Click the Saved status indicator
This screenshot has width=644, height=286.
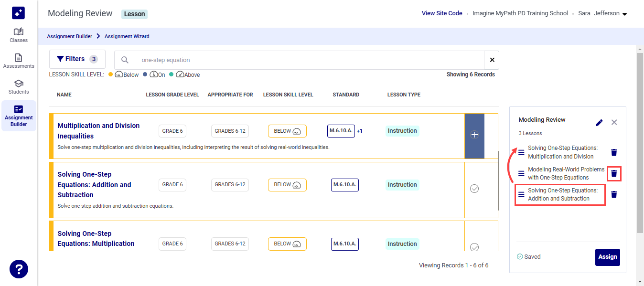click(x=529, y=257)
